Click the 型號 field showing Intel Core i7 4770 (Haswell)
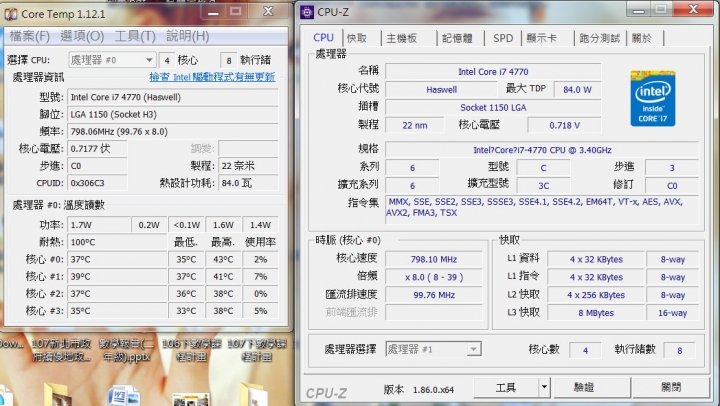This screenshot has width=720, height=406. 173,97
